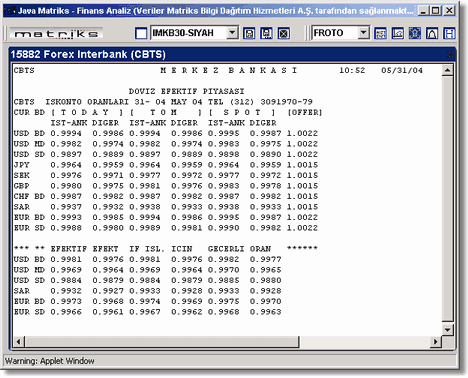Screen dimensions: 468x378
Task: Click the horizontal scrollbar thumb
Action: (x=162, y=342)
